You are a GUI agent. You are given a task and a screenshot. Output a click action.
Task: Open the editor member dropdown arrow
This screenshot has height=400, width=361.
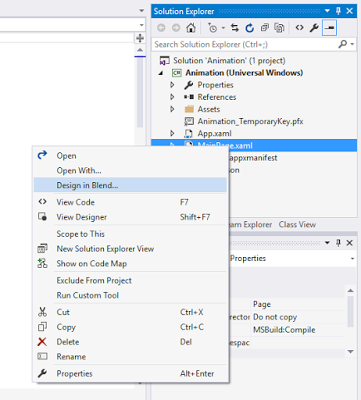tap(142, 25)
